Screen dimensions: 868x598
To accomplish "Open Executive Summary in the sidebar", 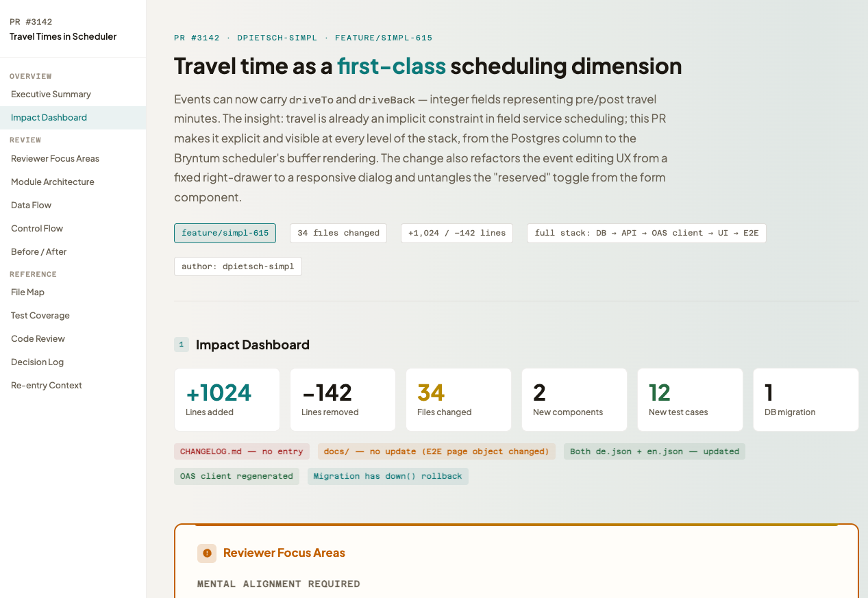I will [x=51, y=95].
